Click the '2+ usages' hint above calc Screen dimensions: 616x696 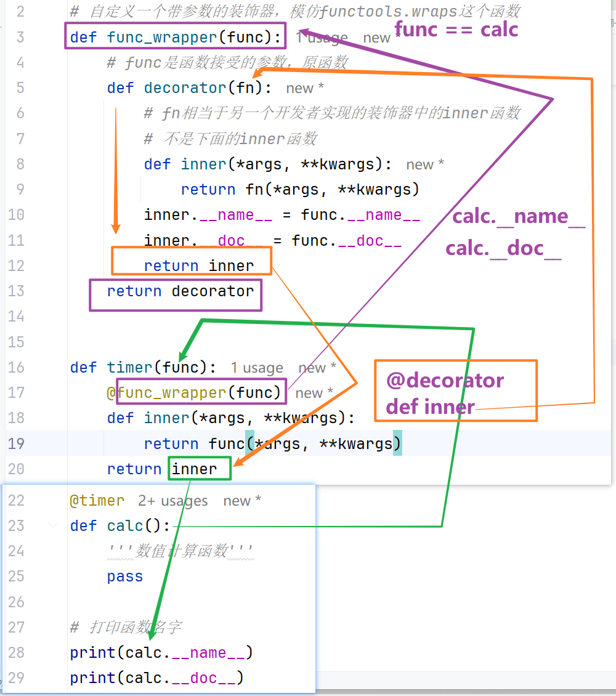(172, 501)
